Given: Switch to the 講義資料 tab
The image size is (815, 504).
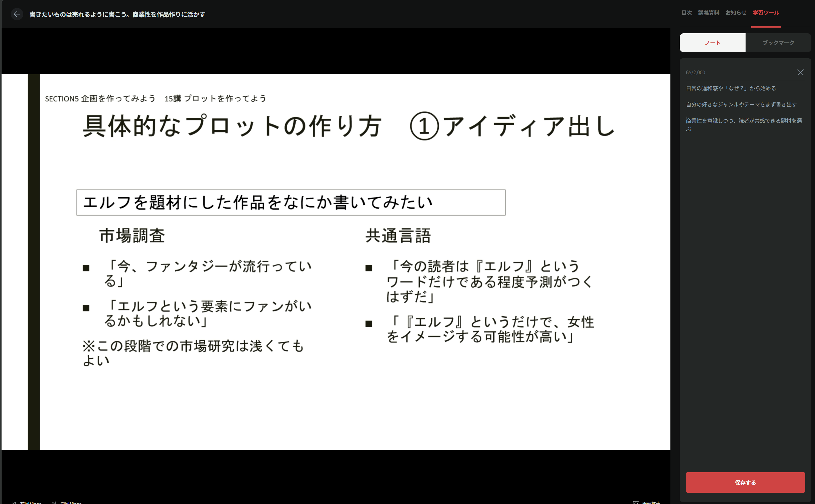Looking at the screenshot, I should (x=708, y=13).
